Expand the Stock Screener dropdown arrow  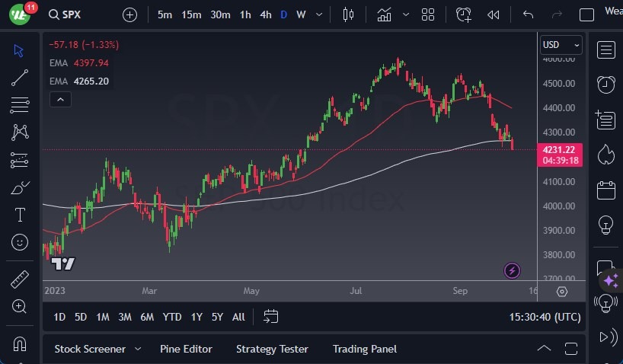pyautogui.click(x=138, y=349)
